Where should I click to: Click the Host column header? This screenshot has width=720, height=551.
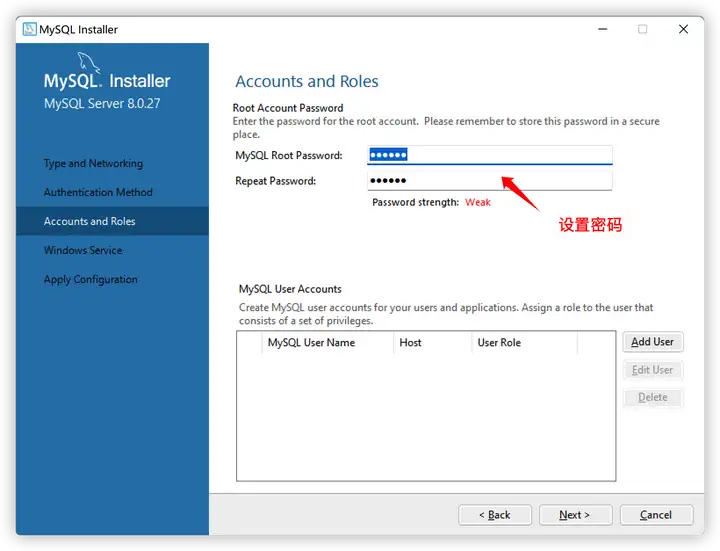(x=432, y=343)
